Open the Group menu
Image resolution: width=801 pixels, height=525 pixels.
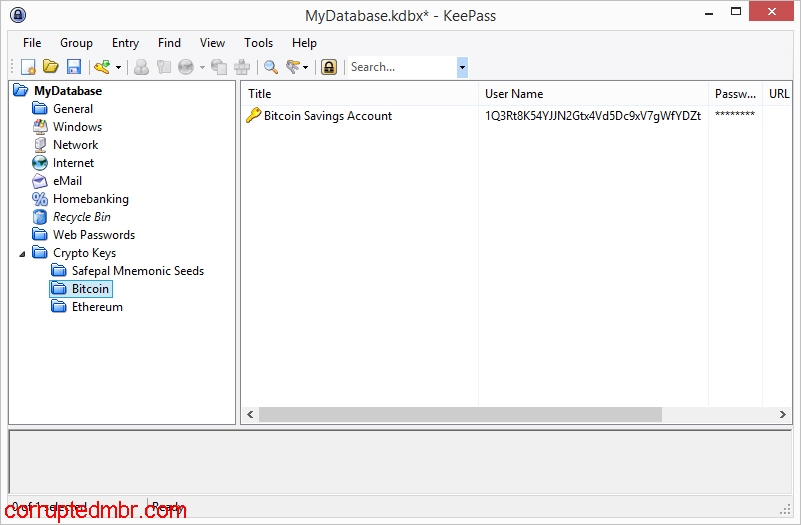coord(76,43)
